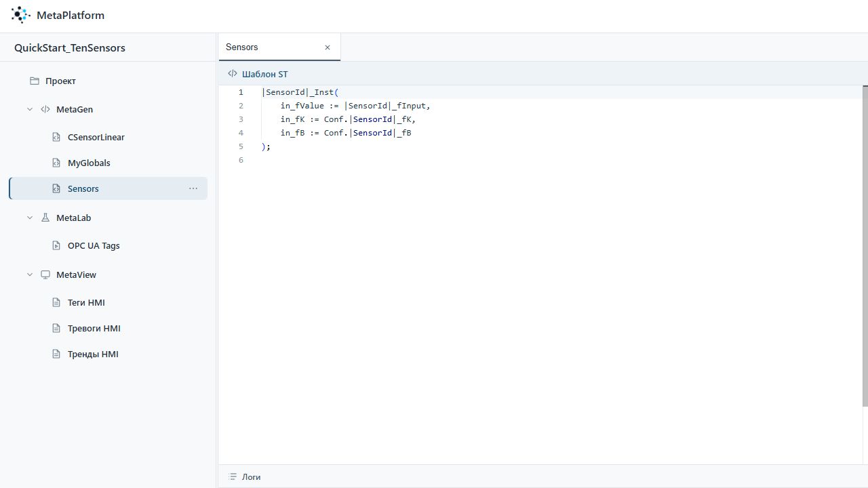Click the editor vertical scrollbar

pos(865,246)
